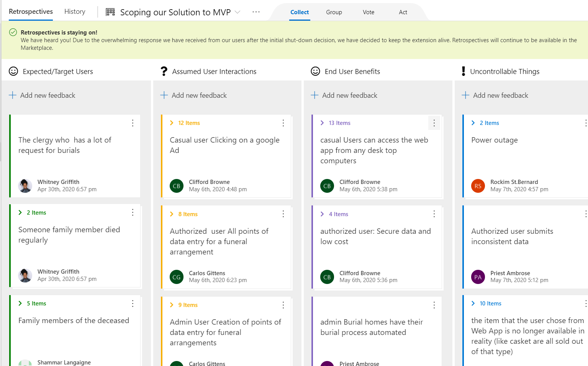Click plus icon in Expected/Target Users column
Viewport: 588px width, 366px height.
(x=13, y=95)
